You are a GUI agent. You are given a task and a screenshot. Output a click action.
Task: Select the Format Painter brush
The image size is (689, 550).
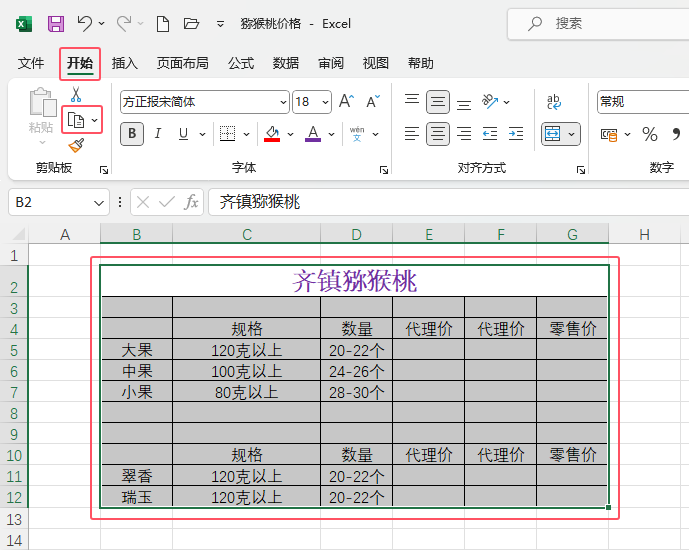[76, 145]
